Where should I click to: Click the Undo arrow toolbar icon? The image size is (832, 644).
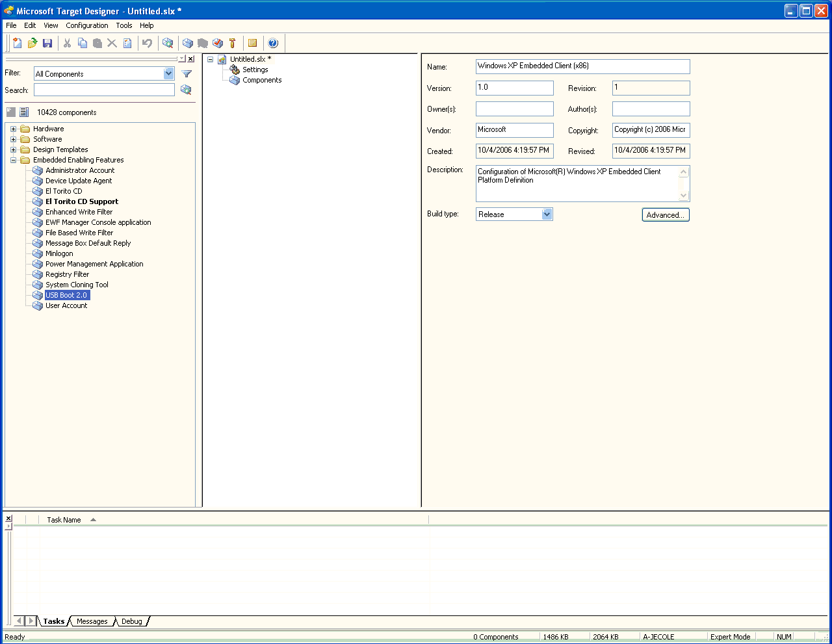click(x=147, y=43)
